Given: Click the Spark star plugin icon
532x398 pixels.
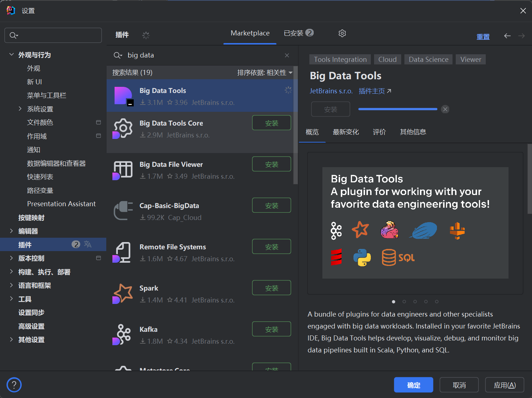Looking at the screenshot, I should click(123, 293).
